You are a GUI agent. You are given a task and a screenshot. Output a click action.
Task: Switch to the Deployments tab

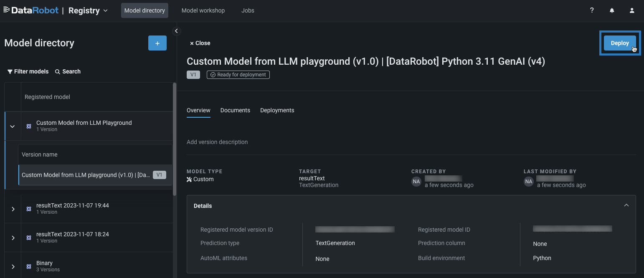[277, 110]
